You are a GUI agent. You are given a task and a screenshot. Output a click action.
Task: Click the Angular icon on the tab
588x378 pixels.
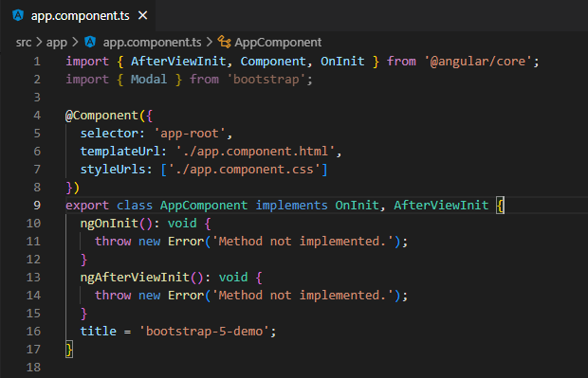(x=18, y=15)
